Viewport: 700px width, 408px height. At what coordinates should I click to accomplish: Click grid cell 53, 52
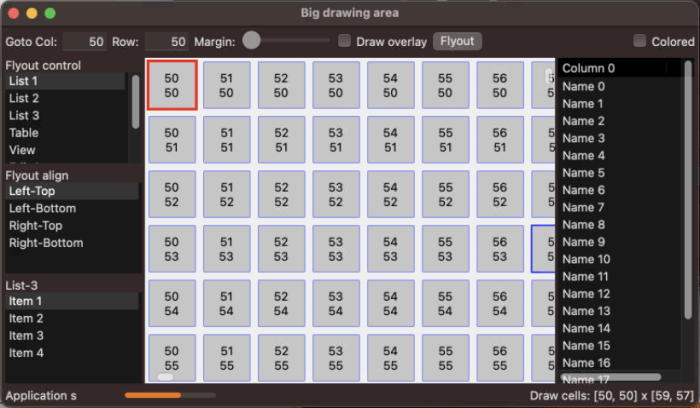pos(335,194)
